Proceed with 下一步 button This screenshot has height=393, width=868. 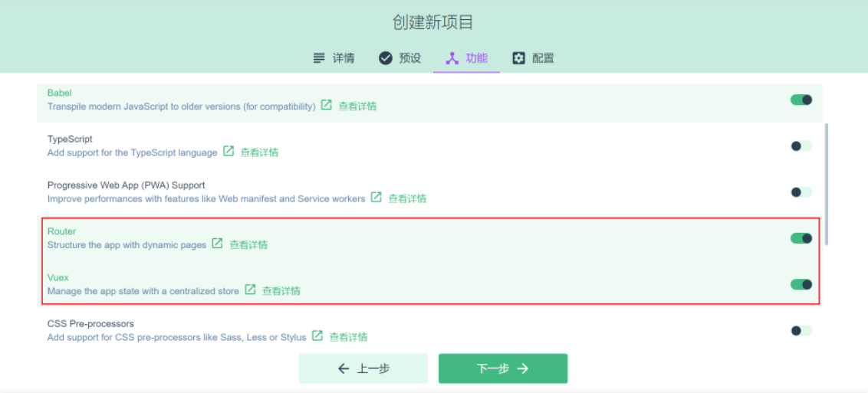[x=503, y=368]
